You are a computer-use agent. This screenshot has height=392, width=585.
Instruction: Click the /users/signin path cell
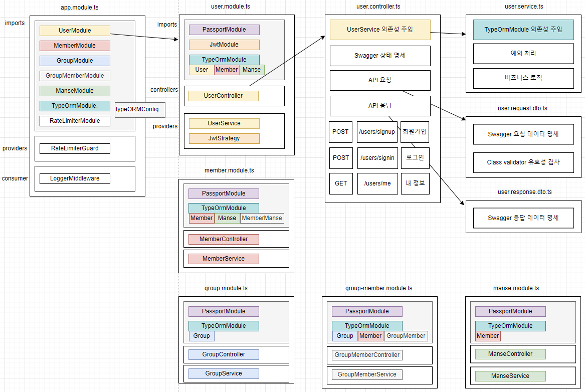tap(377, 158)
